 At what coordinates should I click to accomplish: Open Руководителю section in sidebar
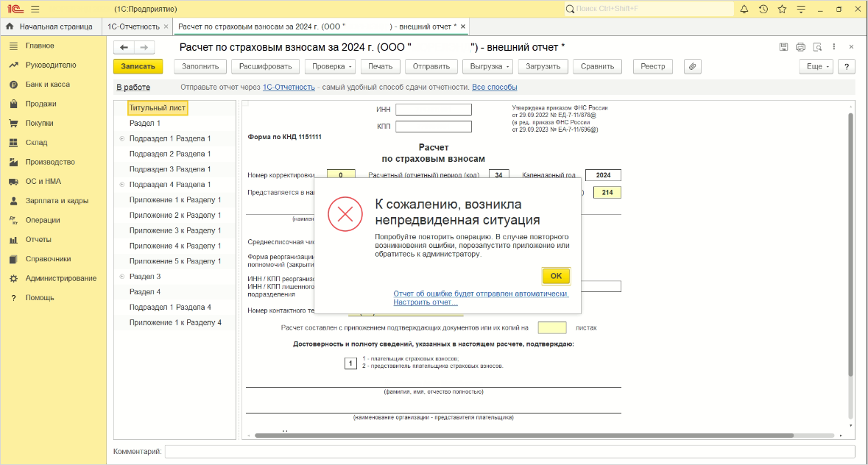[53, 65]
